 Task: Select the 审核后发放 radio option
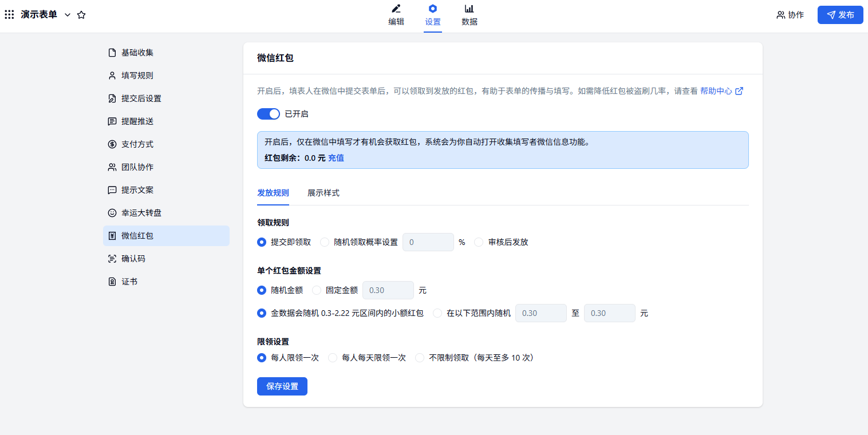(x=479, y=242)
